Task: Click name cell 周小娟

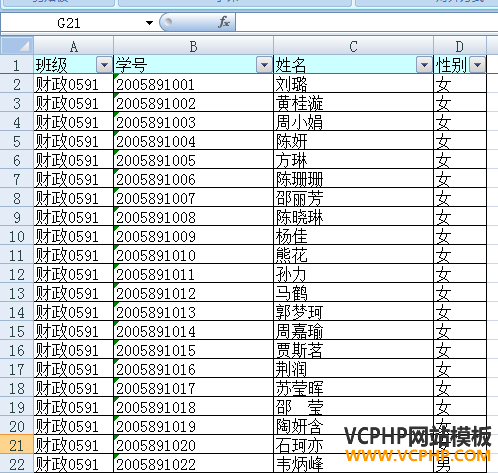Action: 353,122
